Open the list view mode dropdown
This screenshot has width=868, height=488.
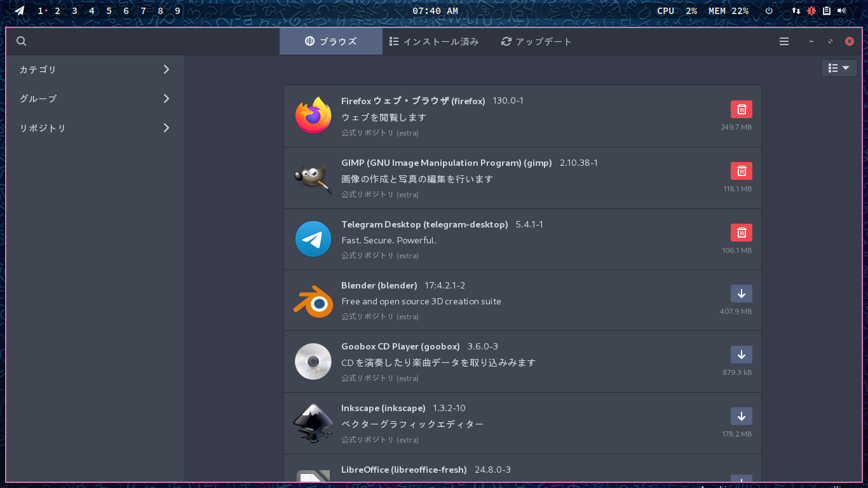coord(839,68)
